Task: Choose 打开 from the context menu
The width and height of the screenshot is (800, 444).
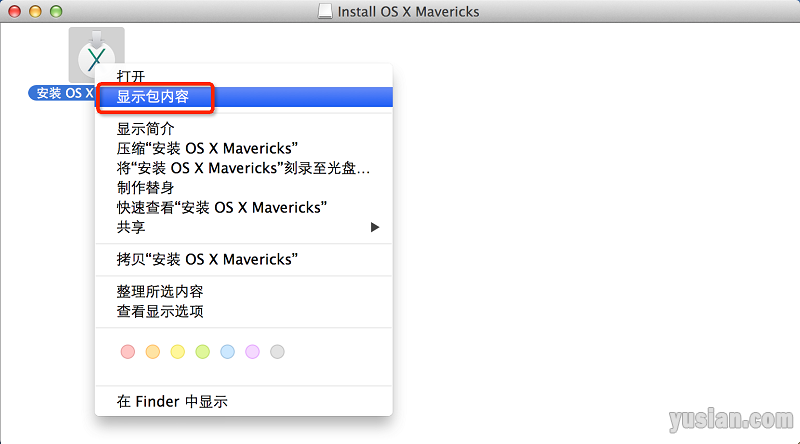Action: click(131, 76)
